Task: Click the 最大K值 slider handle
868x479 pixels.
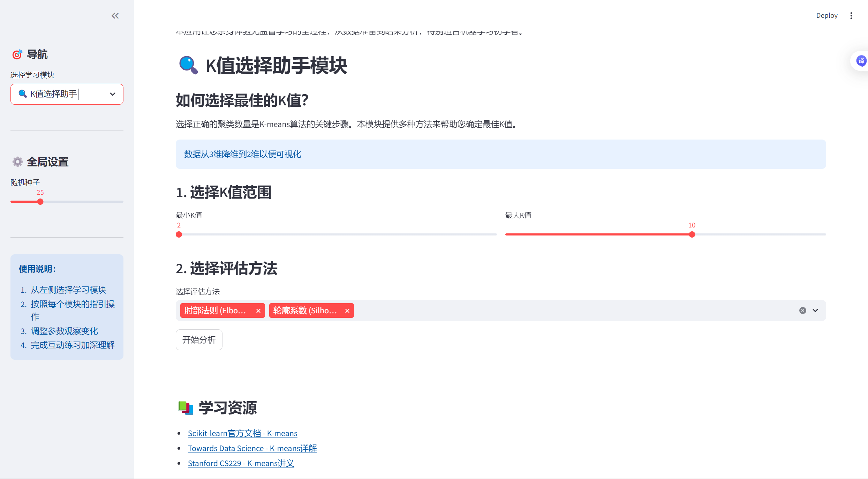Action: 692,234
